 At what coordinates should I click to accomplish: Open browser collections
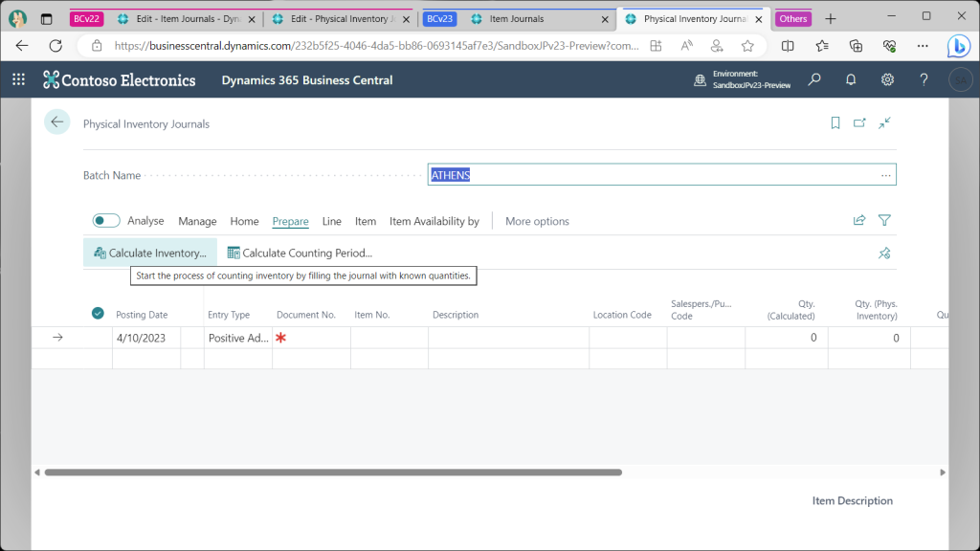click(856, 46)
